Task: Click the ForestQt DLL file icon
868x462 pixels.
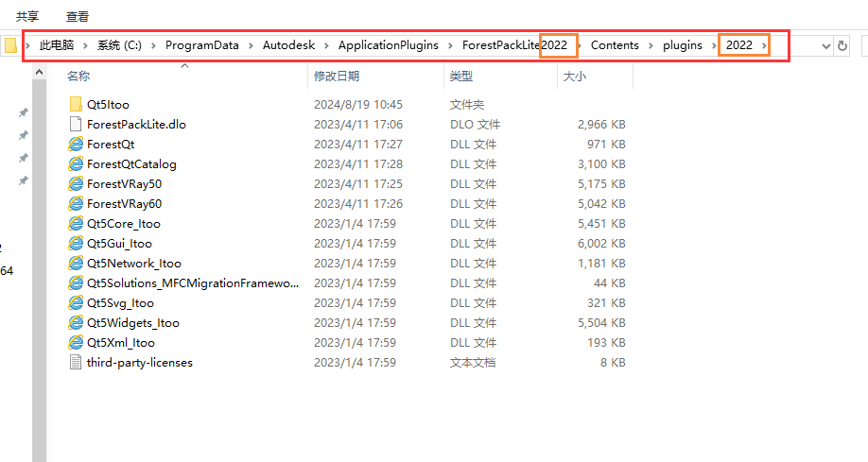Action: coord(76,145)
